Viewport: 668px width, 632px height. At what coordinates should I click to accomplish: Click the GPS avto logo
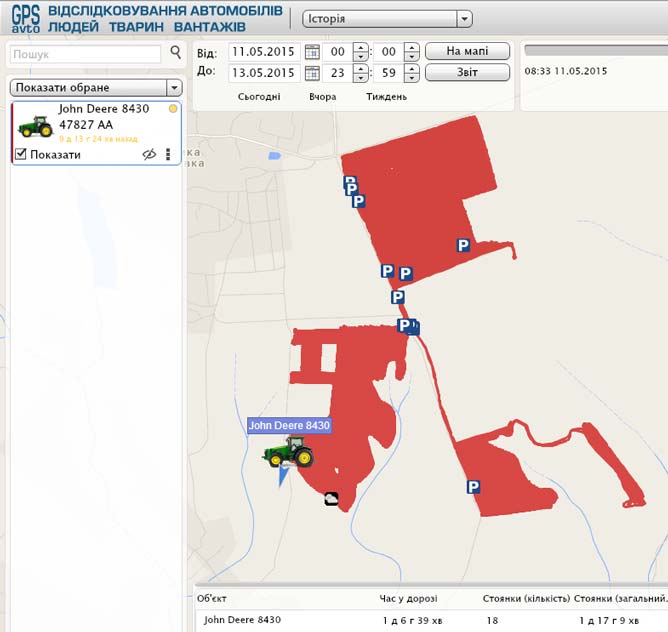(x=26, y=19)
